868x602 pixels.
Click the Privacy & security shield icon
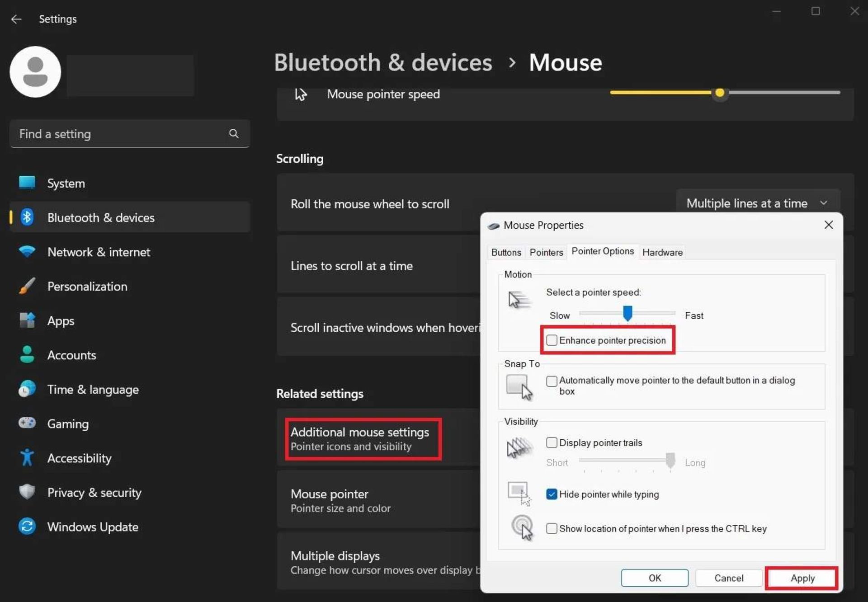27,492
